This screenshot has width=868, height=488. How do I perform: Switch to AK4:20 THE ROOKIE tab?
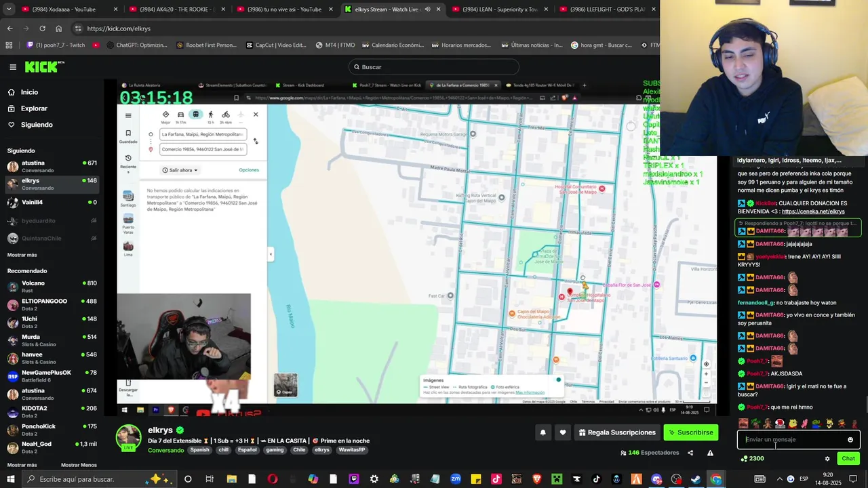coord(176,9)
